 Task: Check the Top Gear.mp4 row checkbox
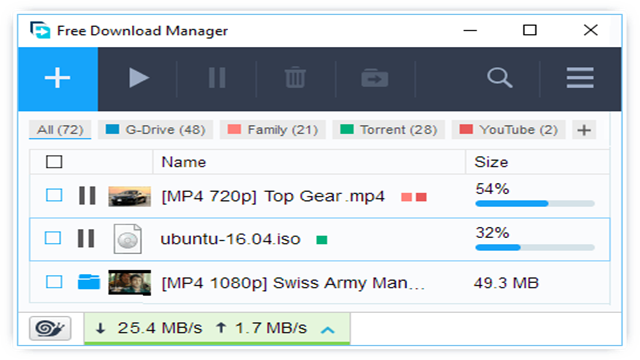pyautogui.click(x=54, y=195)
